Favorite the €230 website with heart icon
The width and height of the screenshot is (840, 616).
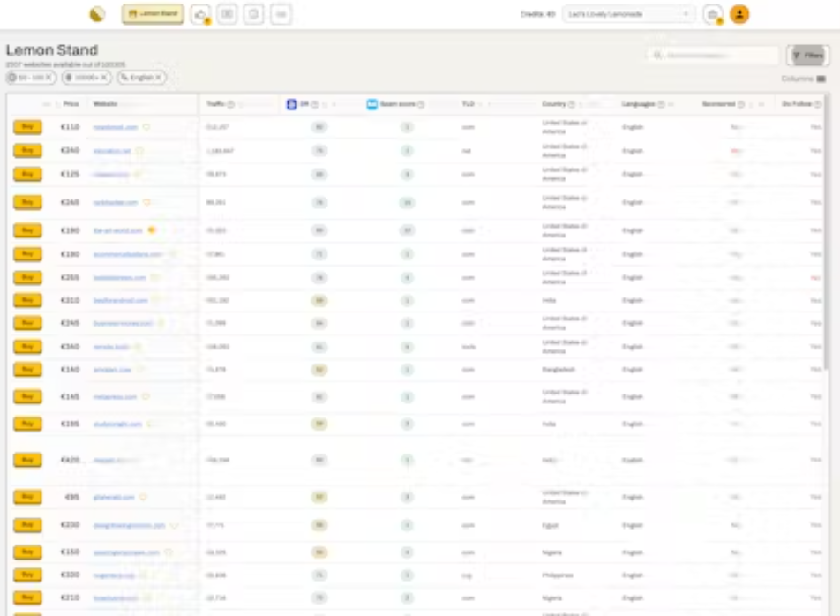point(174,525)
